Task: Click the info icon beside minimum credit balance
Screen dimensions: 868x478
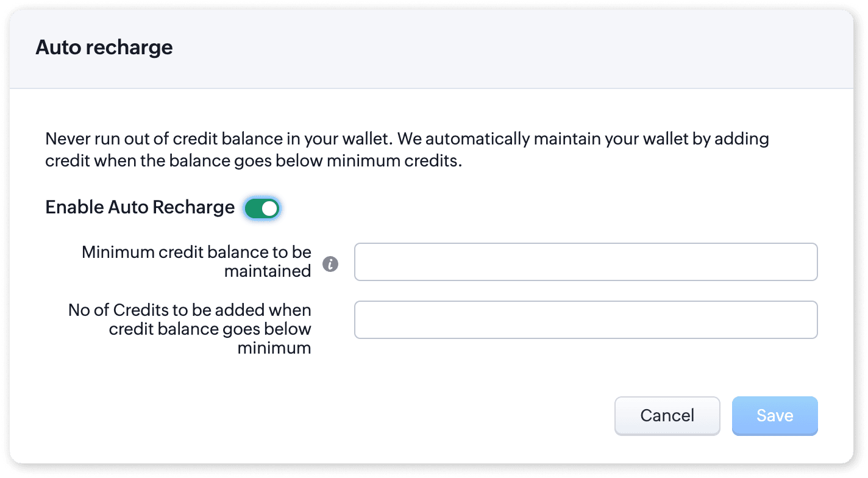Action: point(330,264)
